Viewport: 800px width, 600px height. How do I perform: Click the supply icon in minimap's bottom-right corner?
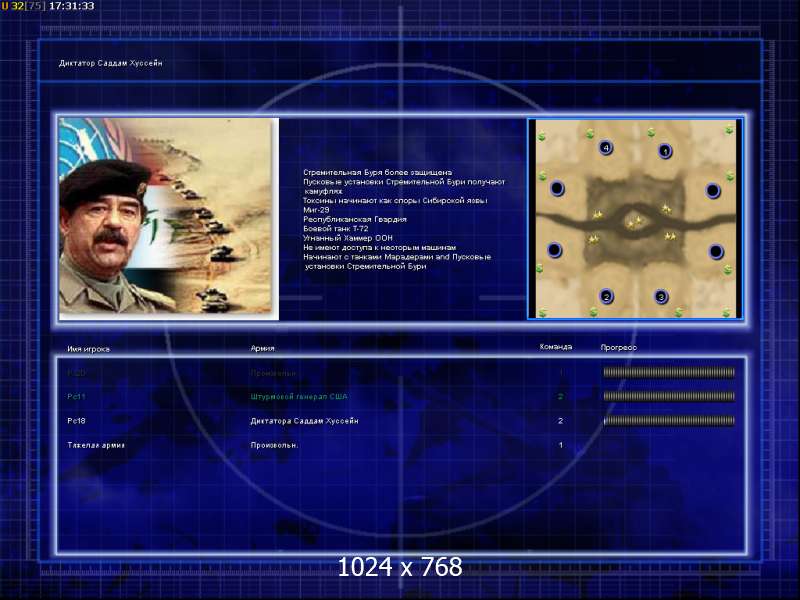point(727,312)
